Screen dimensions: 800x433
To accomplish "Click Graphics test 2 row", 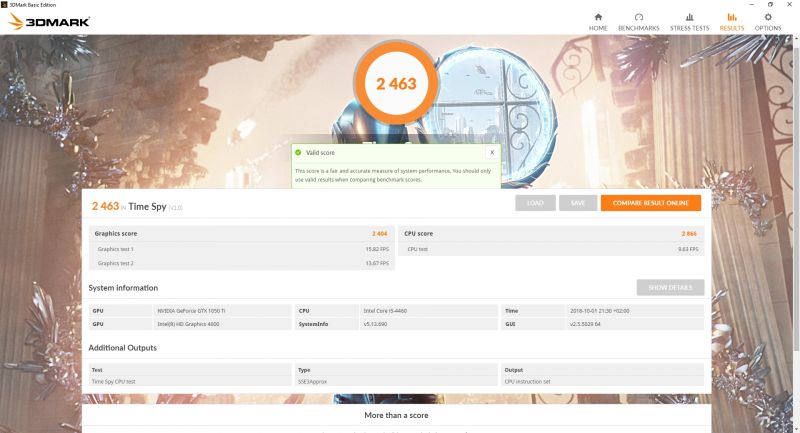I will [x=242, y=263].
